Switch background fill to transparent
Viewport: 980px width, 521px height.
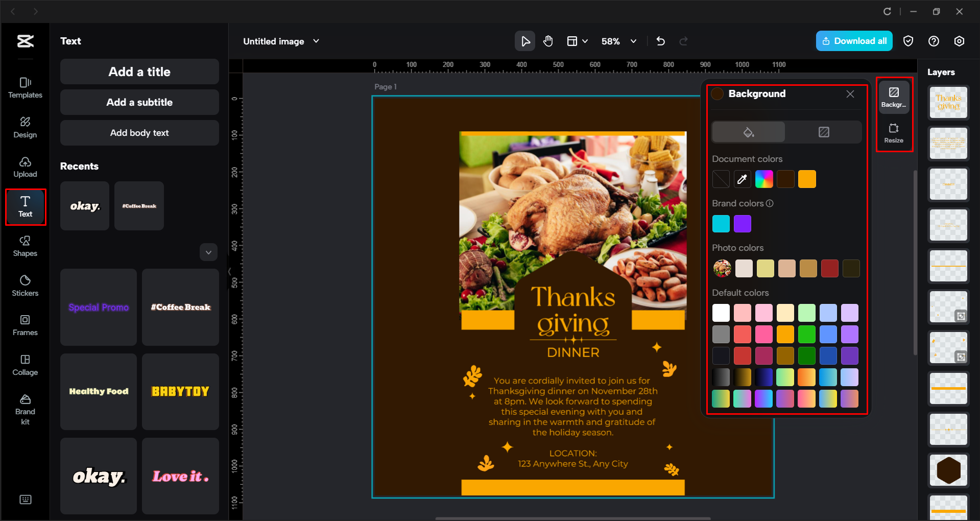(x=823, y=132)
